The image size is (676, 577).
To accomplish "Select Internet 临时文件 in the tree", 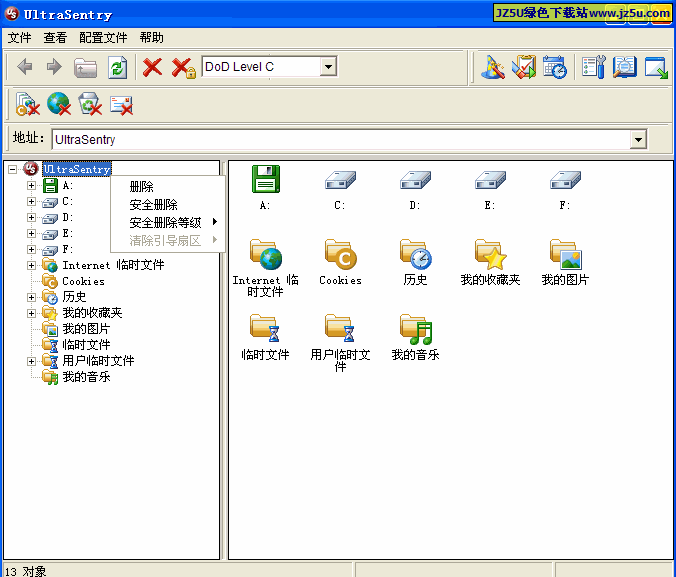I will (113, 265).
